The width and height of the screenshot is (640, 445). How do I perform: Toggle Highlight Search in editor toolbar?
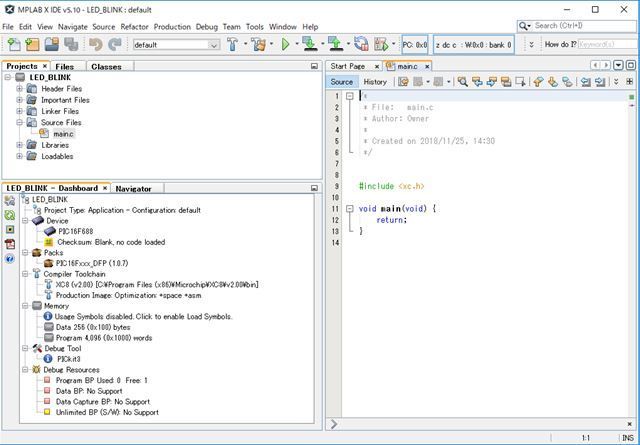(506, 82)
